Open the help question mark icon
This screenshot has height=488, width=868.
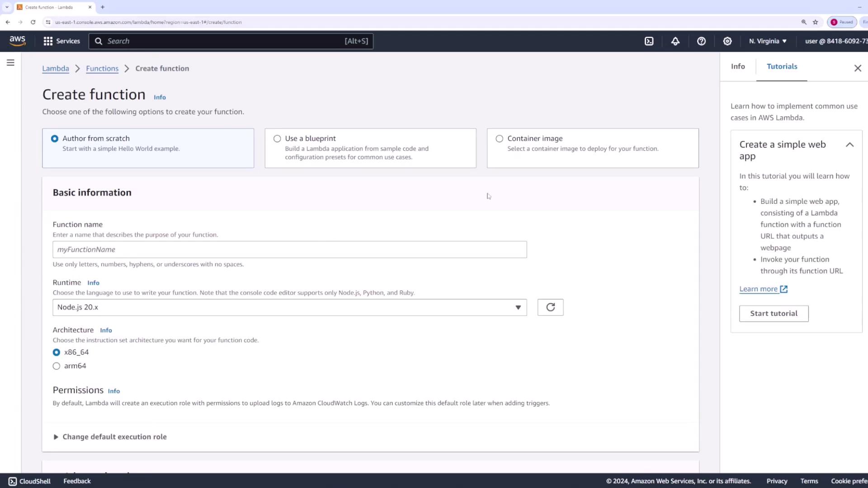[701, 41]
